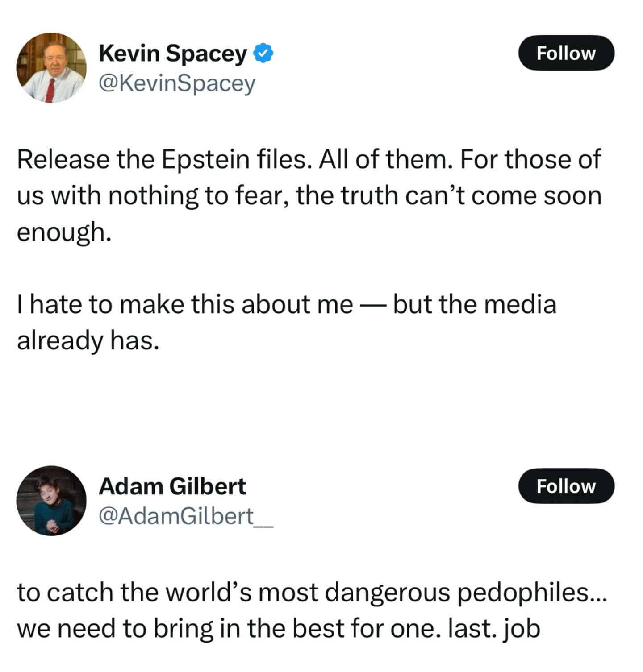Click "the truth can't come soon" phrase
This screenshot has width=643, height=672.
[448, 195]
